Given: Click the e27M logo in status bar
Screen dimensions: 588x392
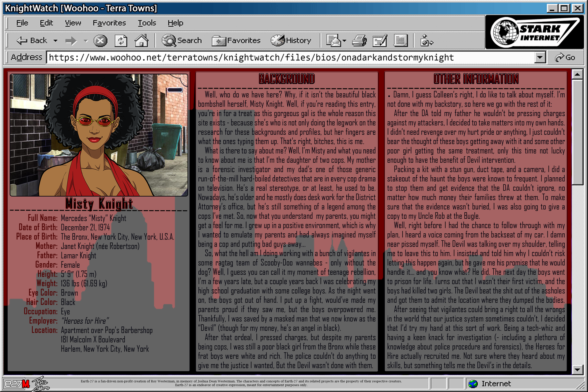Looking at the screenshot, I should 17,384.
